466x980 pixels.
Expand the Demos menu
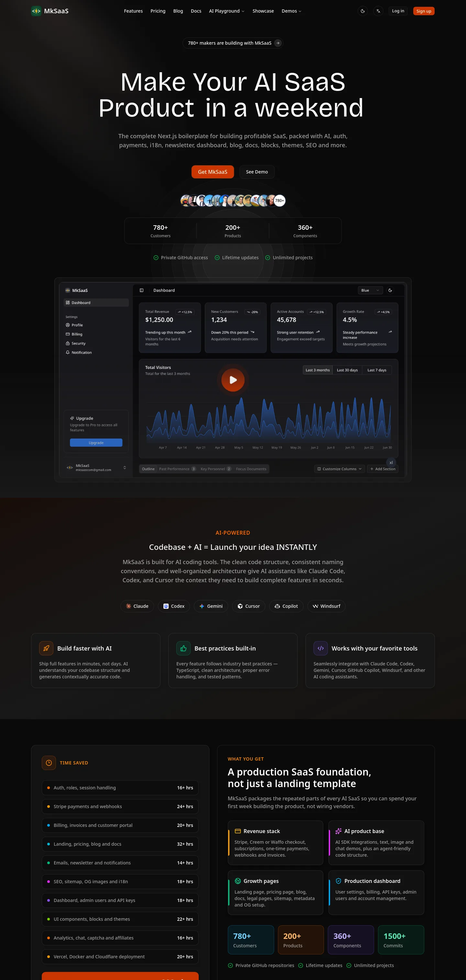[x=291, y=11]
